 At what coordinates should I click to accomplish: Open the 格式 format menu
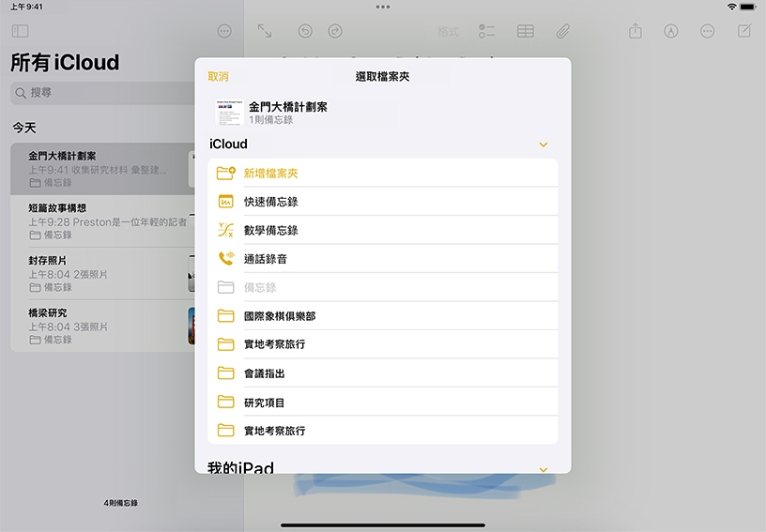pos(448,31)
